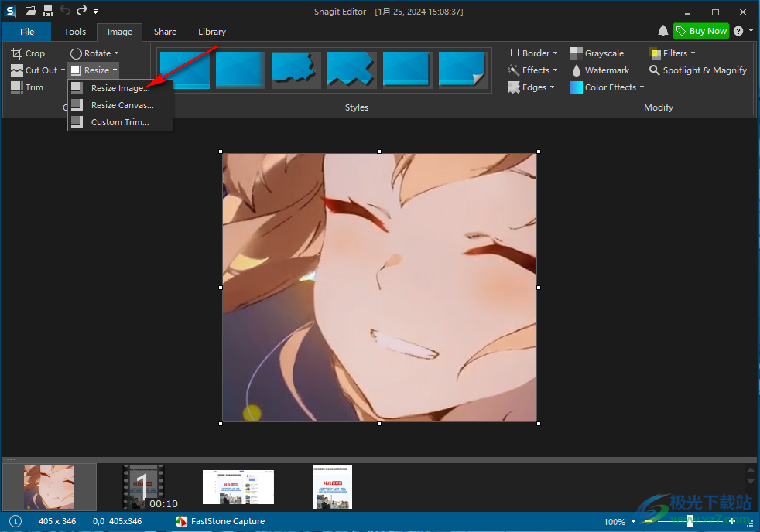Open the Color Effects dropdown
Viewport: 760px width, 532px height.
(x=608, y=87)
